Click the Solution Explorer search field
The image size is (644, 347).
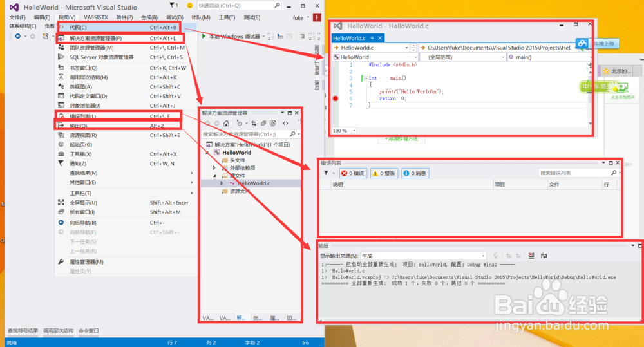251,134
